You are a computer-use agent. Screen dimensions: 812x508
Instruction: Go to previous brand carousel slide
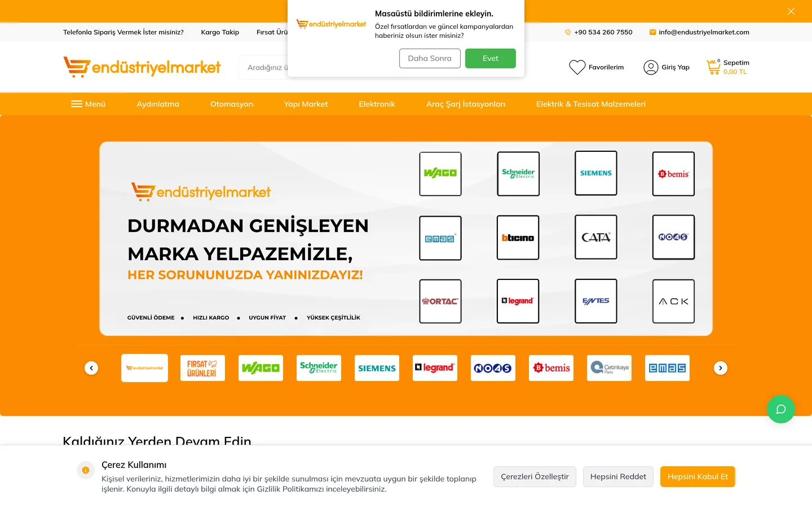point(91,368)
